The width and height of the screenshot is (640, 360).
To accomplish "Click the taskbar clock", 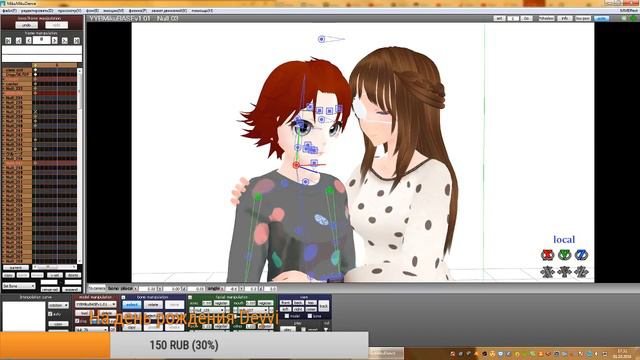I will pyautogui.click(x=622, y=353).
